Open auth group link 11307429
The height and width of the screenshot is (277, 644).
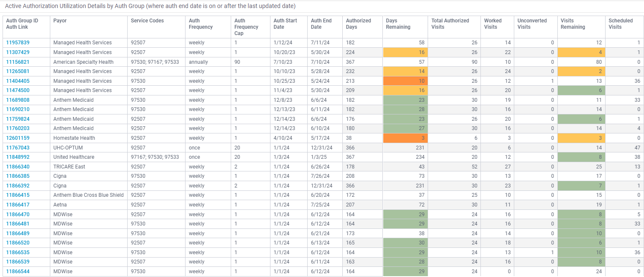click(x=18, y=52)
